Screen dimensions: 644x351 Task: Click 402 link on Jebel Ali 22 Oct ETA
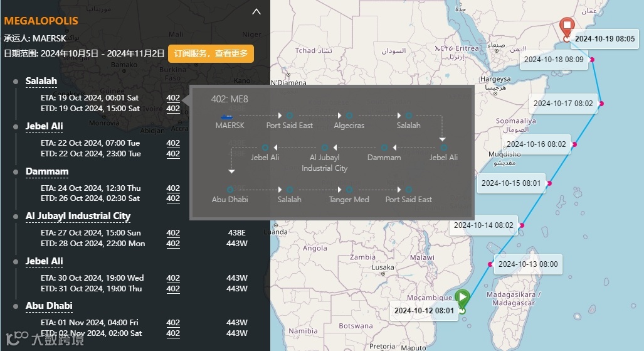tap(173, 143)
